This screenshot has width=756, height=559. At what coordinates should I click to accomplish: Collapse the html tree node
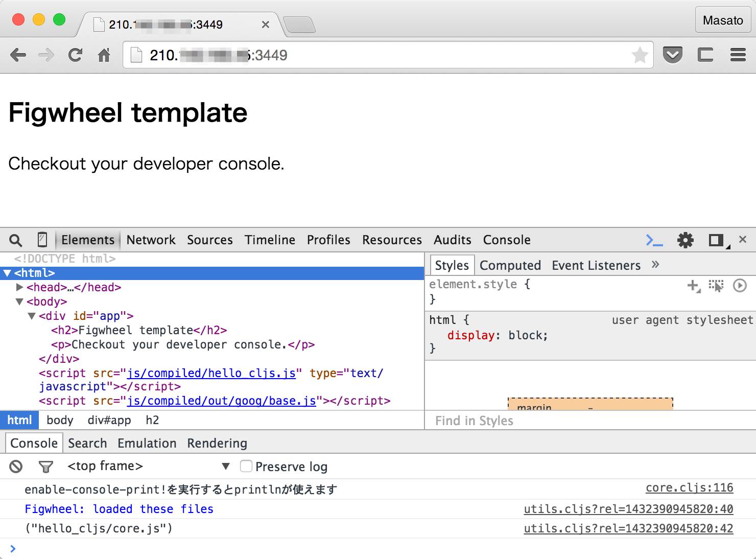pos(7,273)
